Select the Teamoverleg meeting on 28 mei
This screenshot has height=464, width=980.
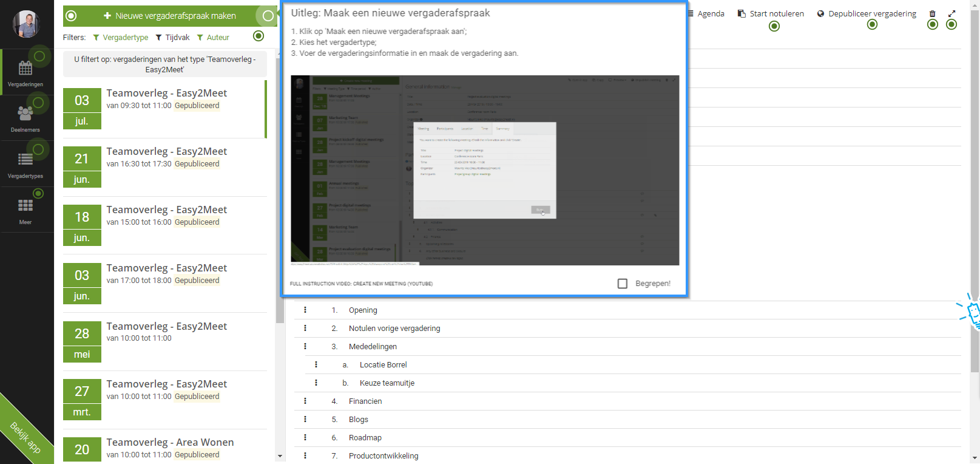coord(165,343)
